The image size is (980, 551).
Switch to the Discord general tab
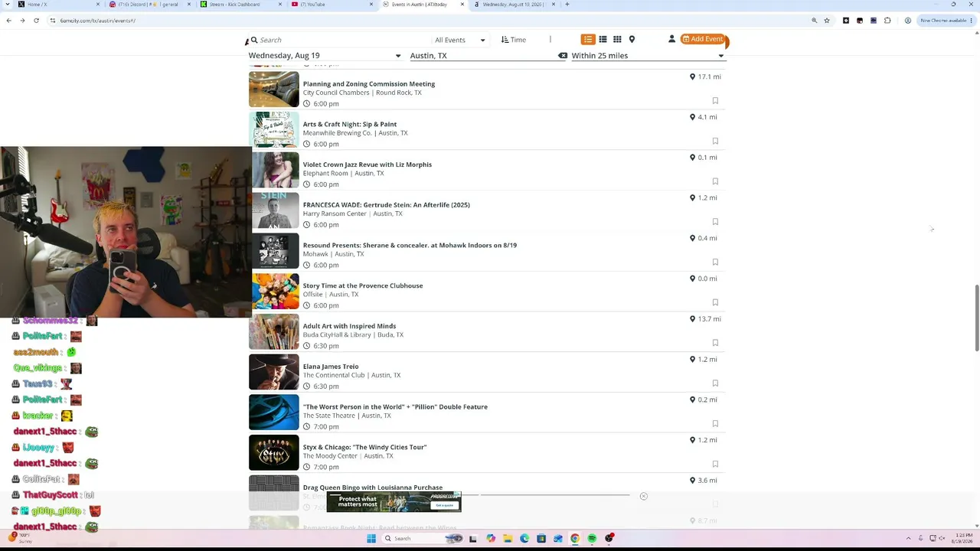pyautogui.click(x=150, y=5)
